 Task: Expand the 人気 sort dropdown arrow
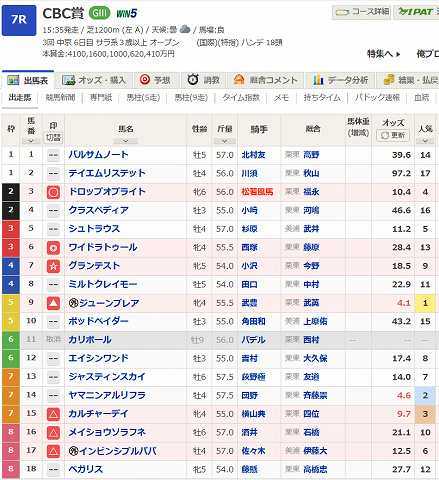pyautogui.click(x=425, y=141)
